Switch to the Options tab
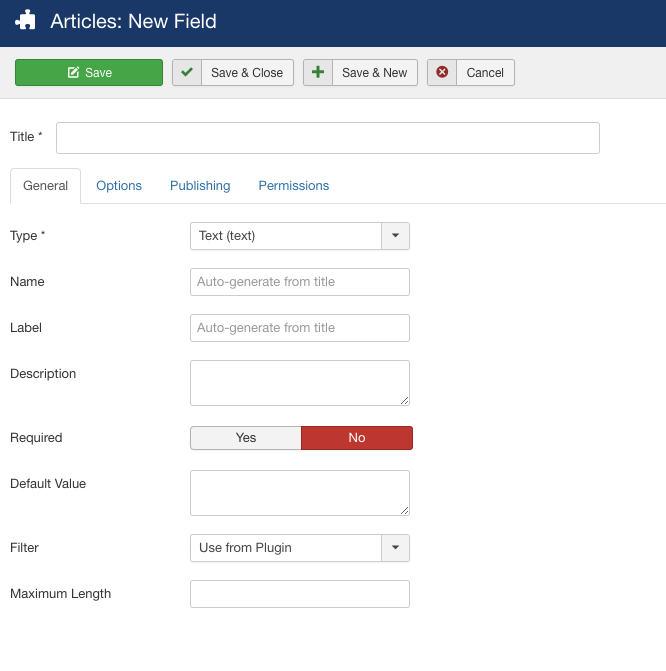Viewport: 666px width, 671px height. (119, 186)
